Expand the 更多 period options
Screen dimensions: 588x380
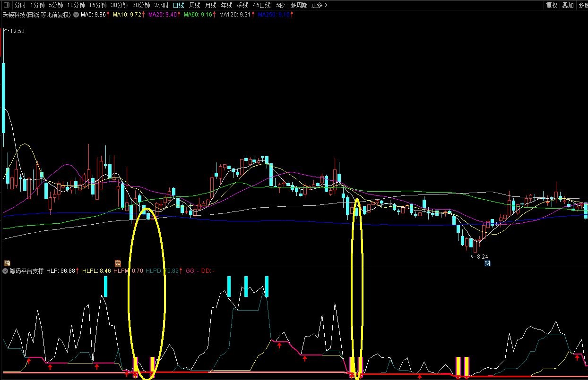coord(319,6)
